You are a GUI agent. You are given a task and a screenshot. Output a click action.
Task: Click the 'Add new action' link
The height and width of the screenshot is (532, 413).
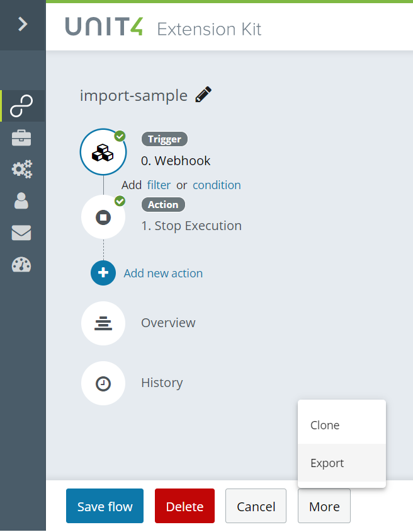pyautogui.click(x=163, y=273)
